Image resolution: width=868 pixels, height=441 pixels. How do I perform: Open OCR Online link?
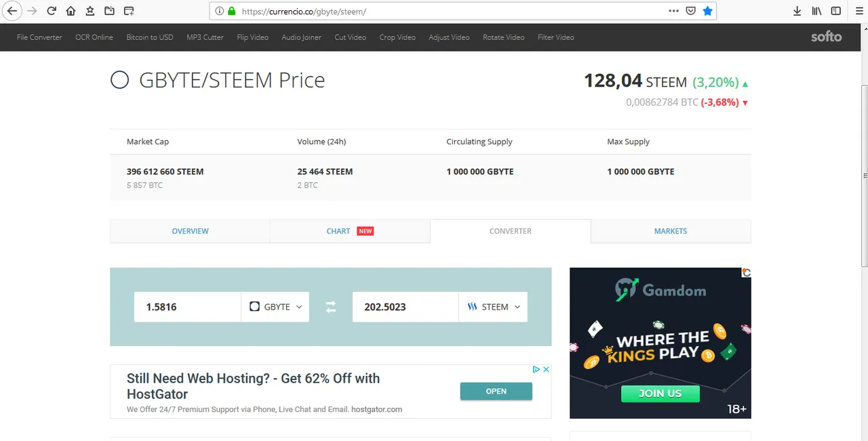(x=94, y=37)
